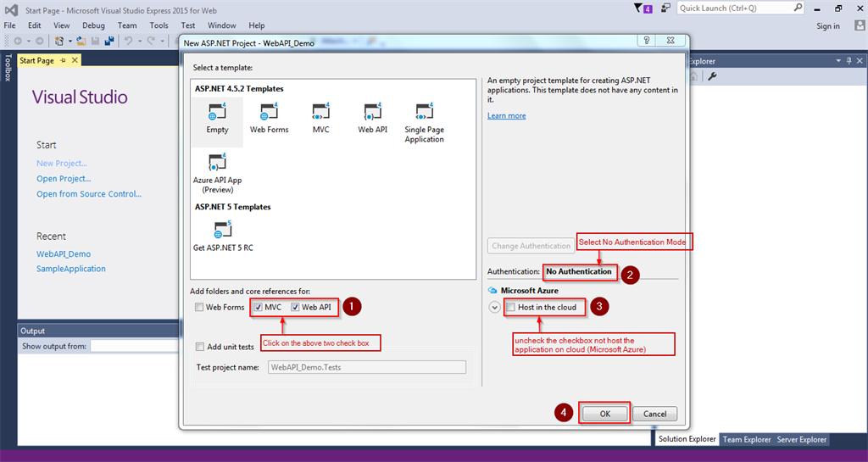Open the Edit menu

(x=34, y=25)
